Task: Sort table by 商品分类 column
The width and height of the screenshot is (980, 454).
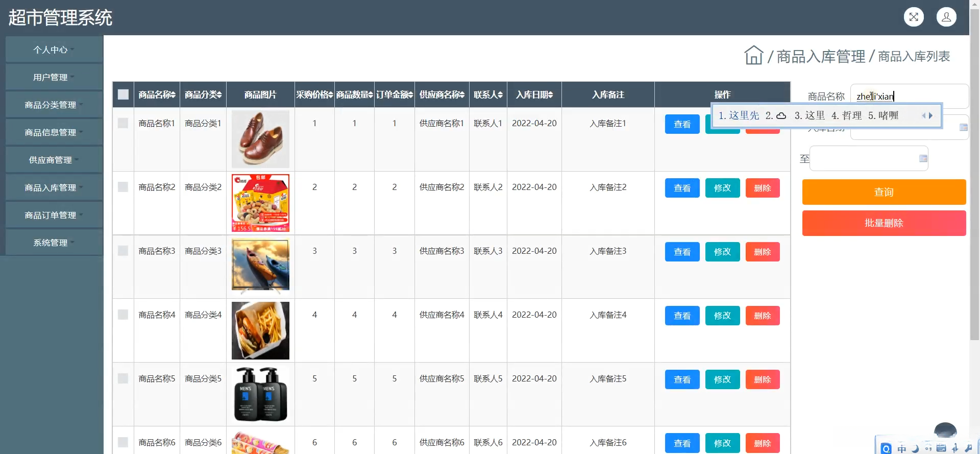Action: pyautogui.click(x=203, y=94)
